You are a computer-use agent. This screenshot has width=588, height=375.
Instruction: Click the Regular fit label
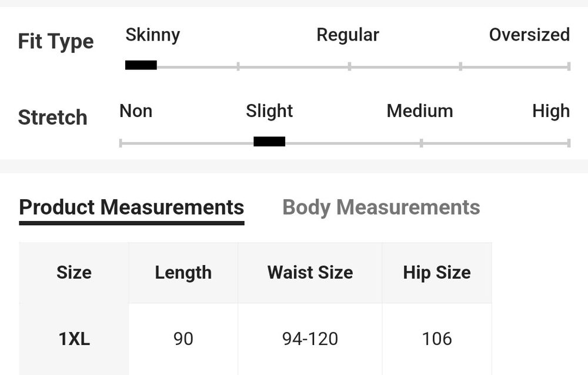348,35
